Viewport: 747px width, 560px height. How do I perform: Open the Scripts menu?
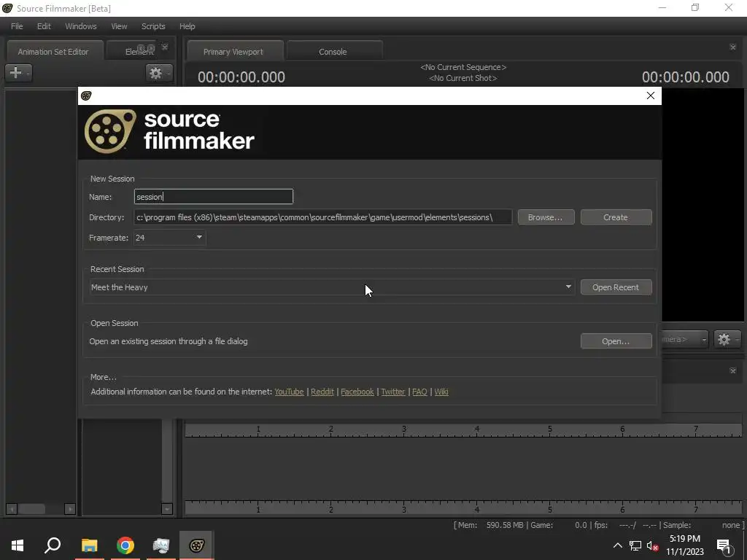[153, 26]
